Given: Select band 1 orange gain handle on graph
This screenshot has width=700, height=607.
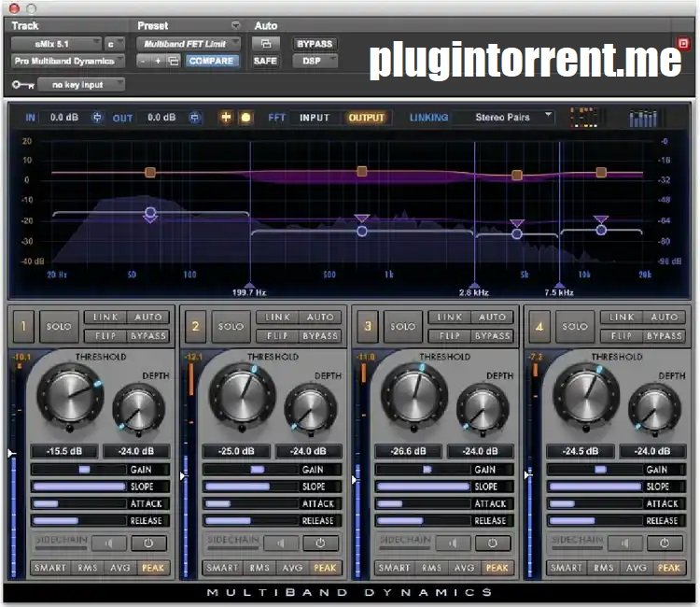Looking at the screenshot, I should (150, 173).
